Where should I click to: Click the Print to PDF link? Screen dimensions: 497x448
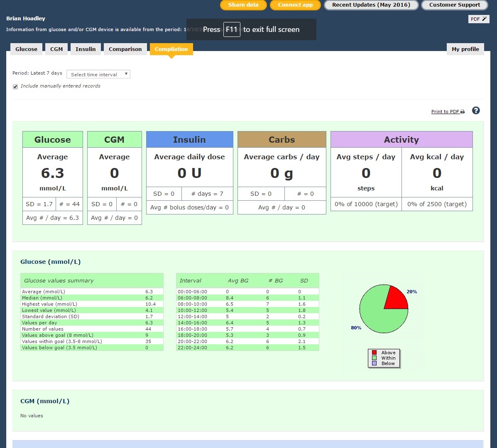click(445, 112)
